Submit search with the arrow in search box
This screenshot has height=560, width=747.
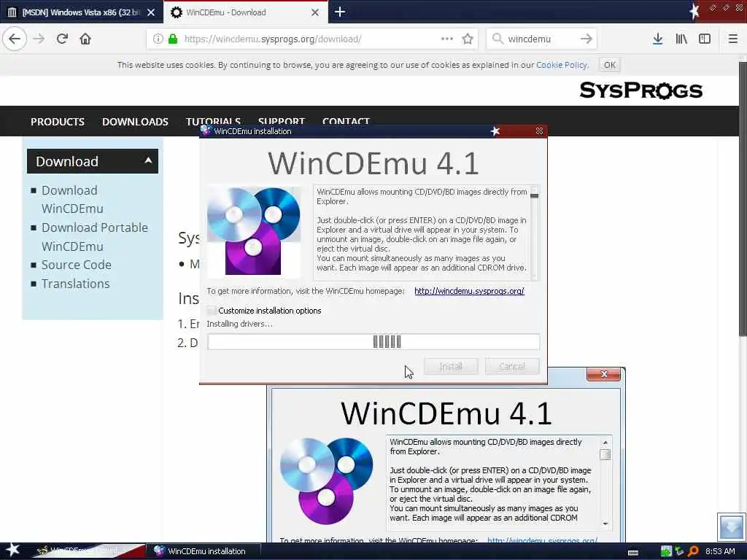586,39
